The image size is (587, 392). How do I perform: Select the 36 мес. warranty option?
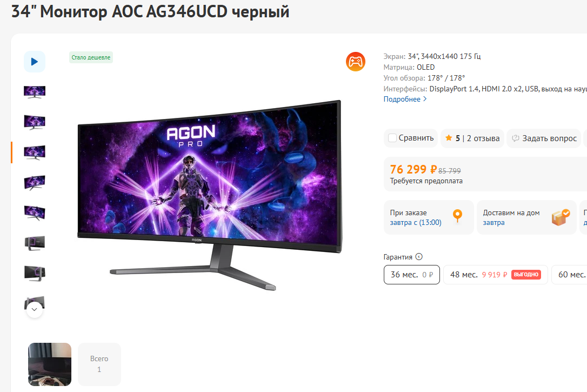point(411,275)
